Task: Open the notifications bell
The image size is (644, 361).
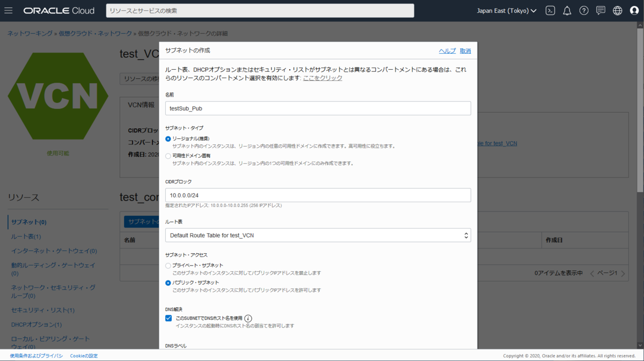Action: [x=567, y=11]
